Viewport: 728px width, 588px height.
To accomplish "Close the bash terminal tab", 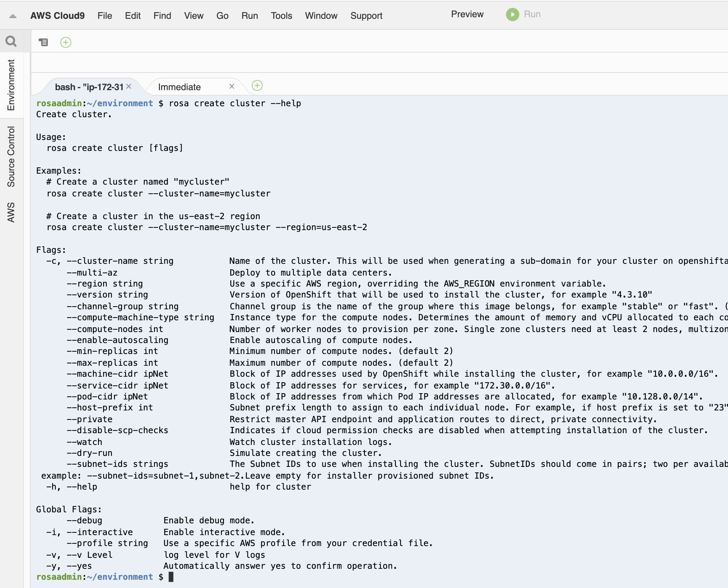I will click(x=129, y=86).
